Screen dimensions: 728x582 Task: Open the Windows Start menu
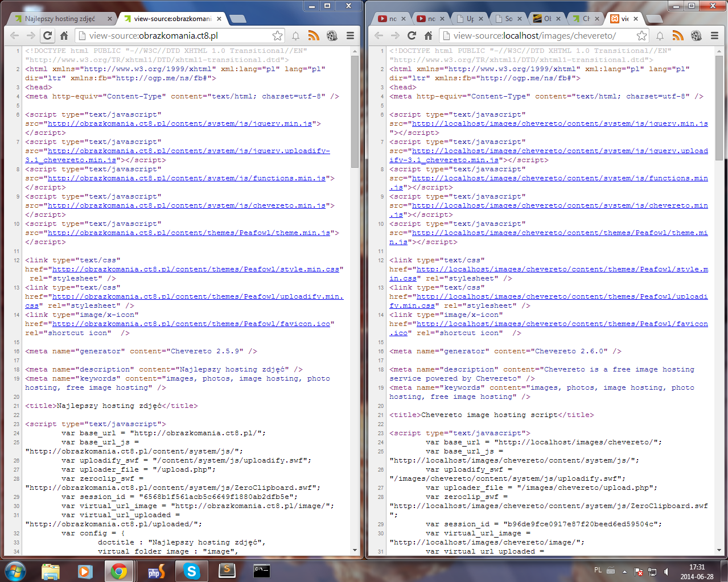(x=15, y=571)
